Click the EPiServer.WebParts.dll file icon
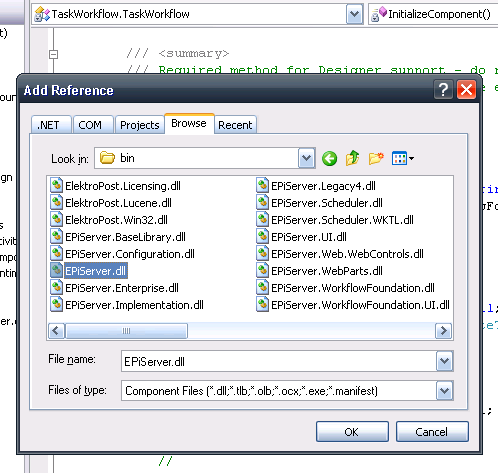This screenshot has width=498, height=473. point(262,270)
